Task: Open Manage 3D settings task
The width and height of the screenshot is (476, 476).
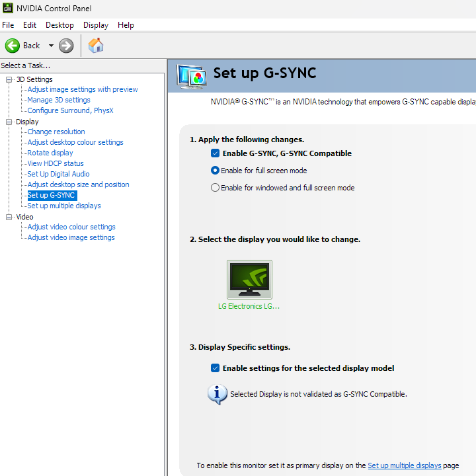Action: (59, 100)
